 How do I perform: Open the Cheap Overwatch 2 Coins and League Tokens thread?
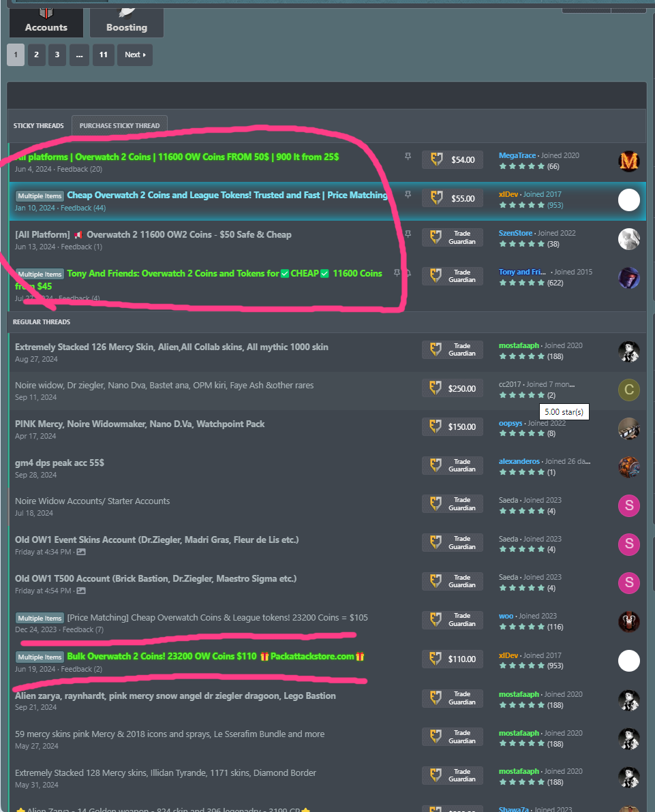point(227,196)
